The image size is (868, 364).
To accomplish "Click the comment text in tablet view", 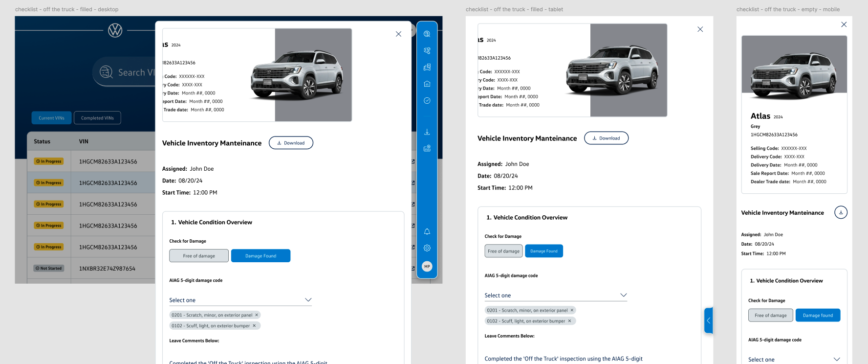I will (x=564, y=359).
